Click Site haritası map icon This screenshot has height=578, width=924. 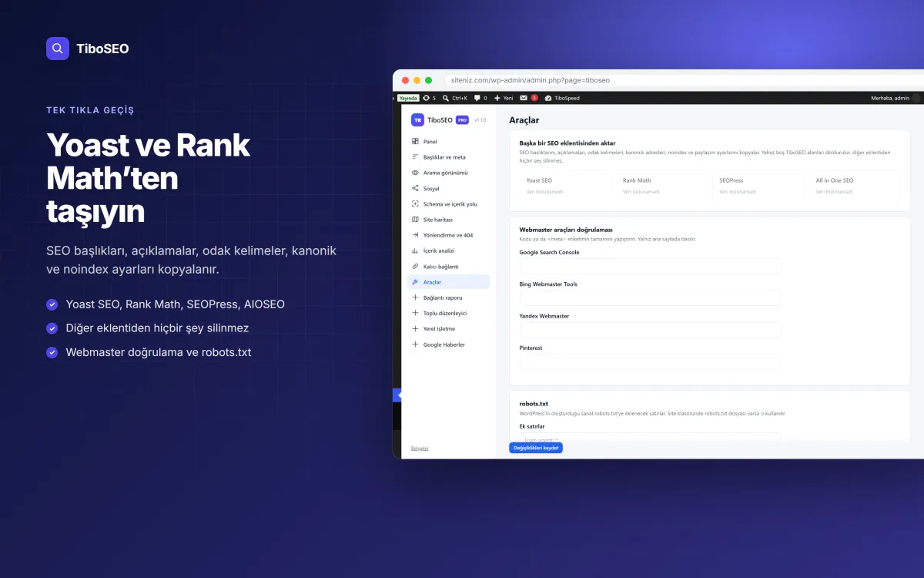[x=415, y=220]
